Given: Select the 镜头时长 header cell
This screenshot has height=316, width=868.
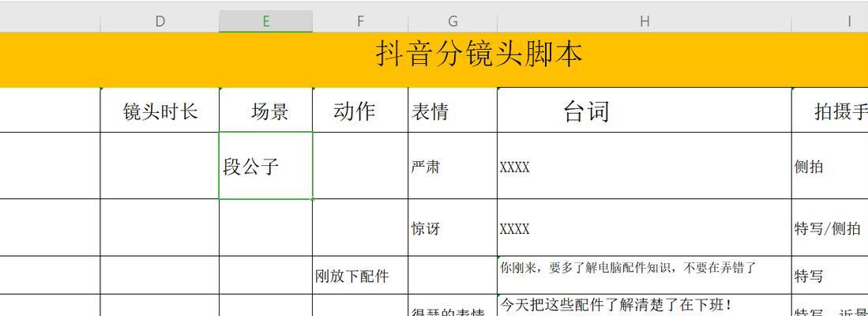Looking at the screenshot, I should [x=160, y=110].
